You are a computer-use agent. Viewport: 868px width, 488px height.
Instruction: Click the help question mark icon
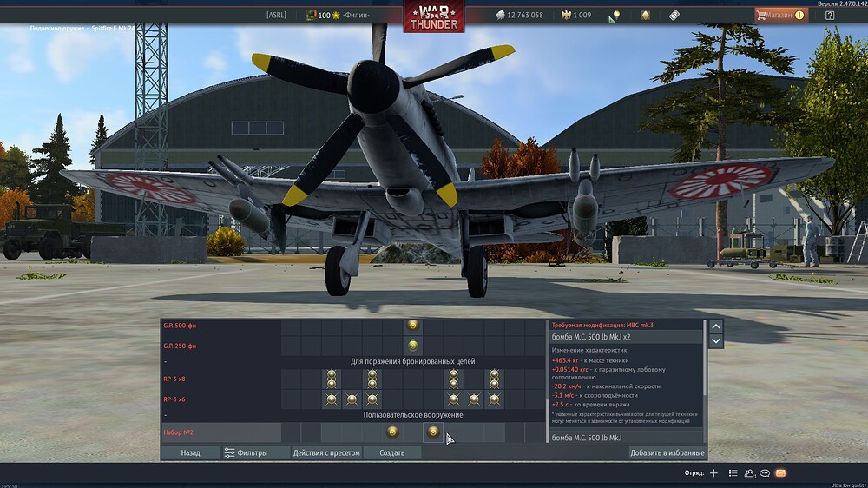point(830,15)
